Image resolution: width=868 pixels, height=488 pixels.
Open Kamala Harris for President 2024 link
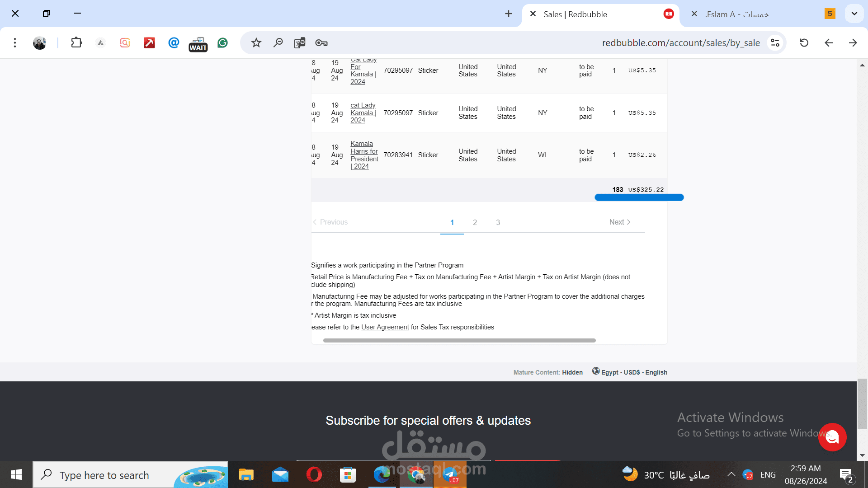point(364,155)
